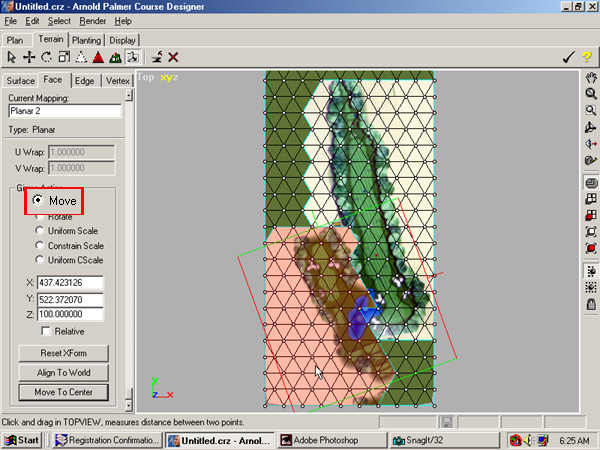Open the Help menu
This screenshot has width=600, height=450.
pyautogui.click(x=123, y=21)
